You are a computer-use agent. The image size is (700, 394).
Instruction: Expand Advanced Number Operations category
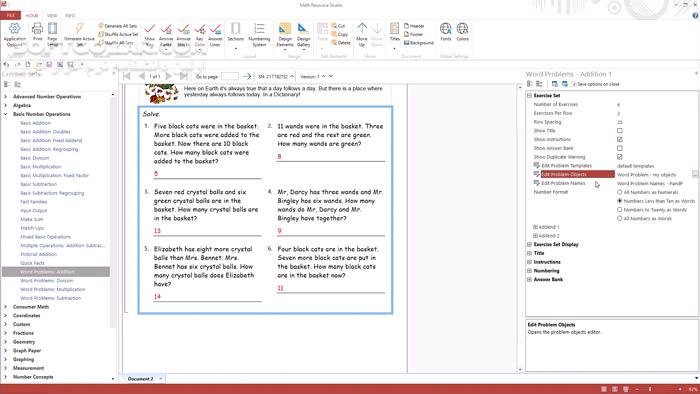[x=5, y=96]
